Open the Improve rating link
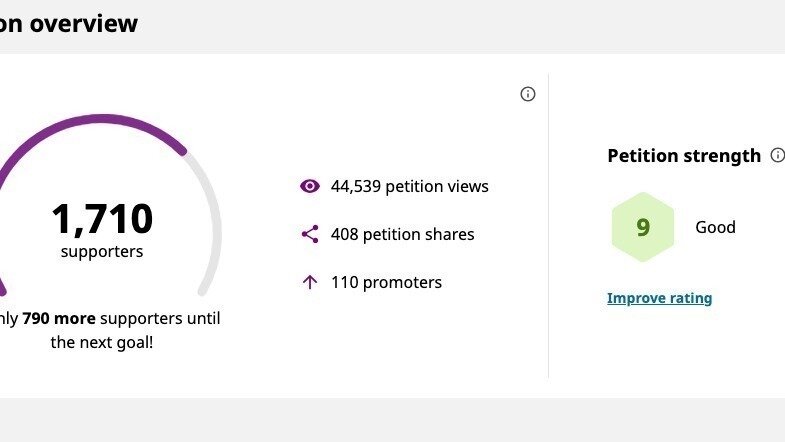 659,298
